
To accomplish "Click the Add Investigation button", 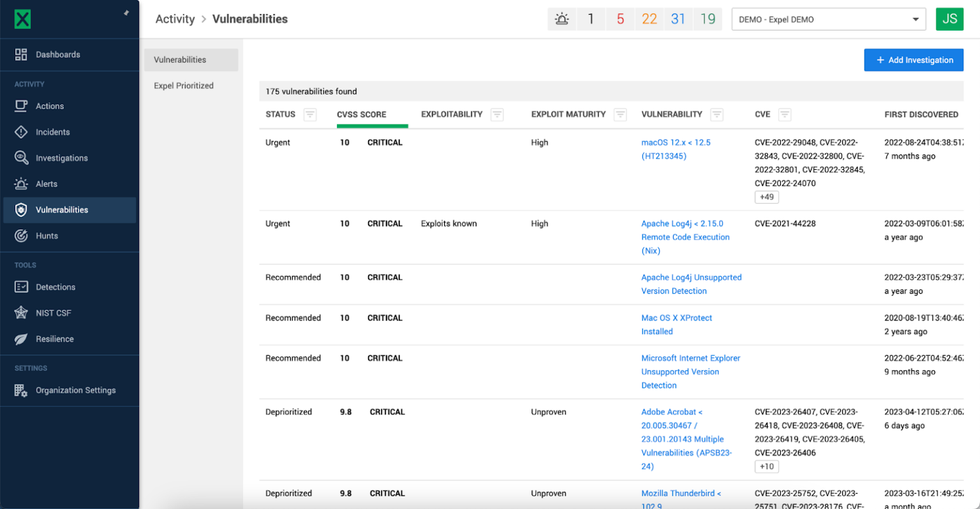I will pos(914,60).
